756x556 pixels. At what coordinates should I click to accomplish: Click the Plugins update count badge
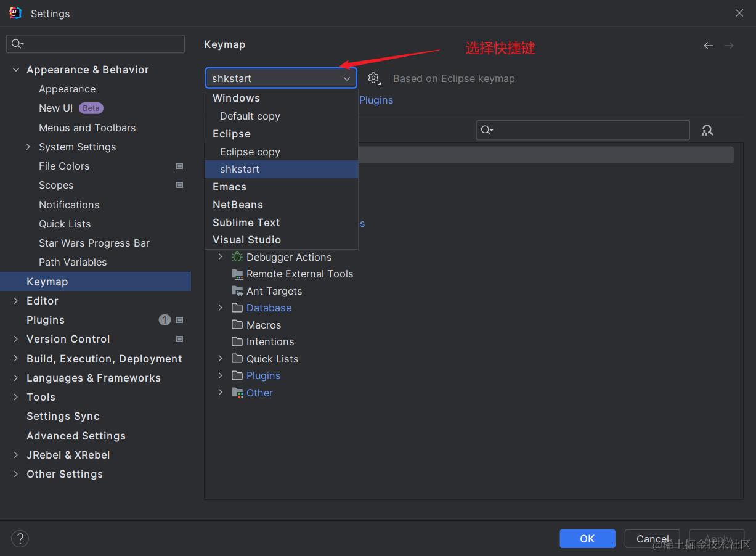(x=165, y=320)
